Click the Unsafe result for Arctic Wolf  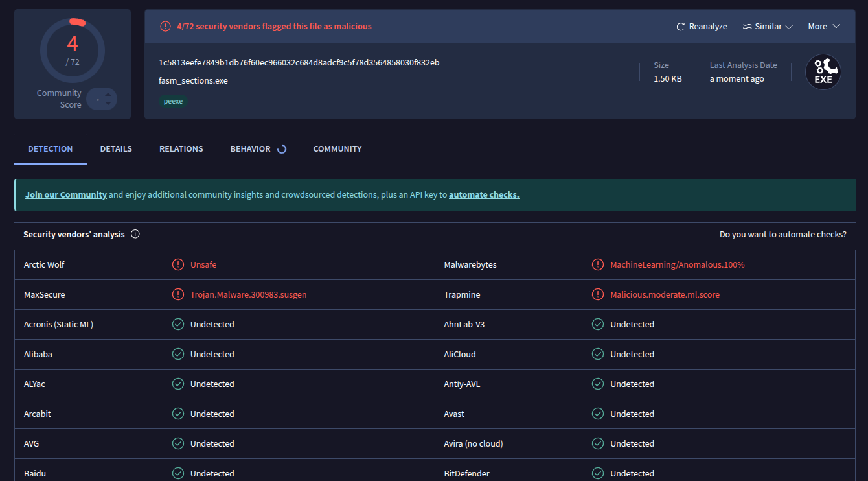203,264
